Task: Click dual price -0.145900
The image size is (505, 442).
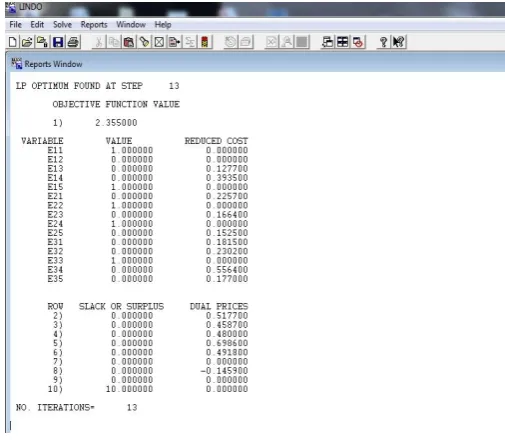Action: tap(224, 371)
